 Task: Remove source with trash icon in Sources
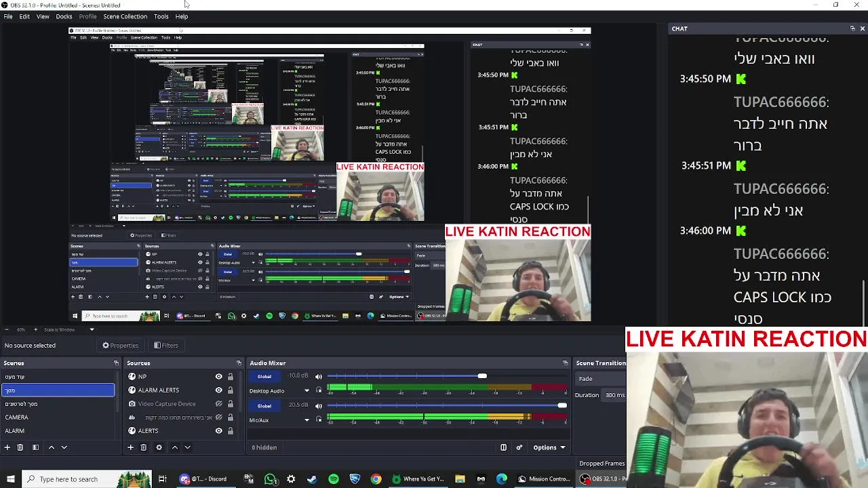click(143, 447)
